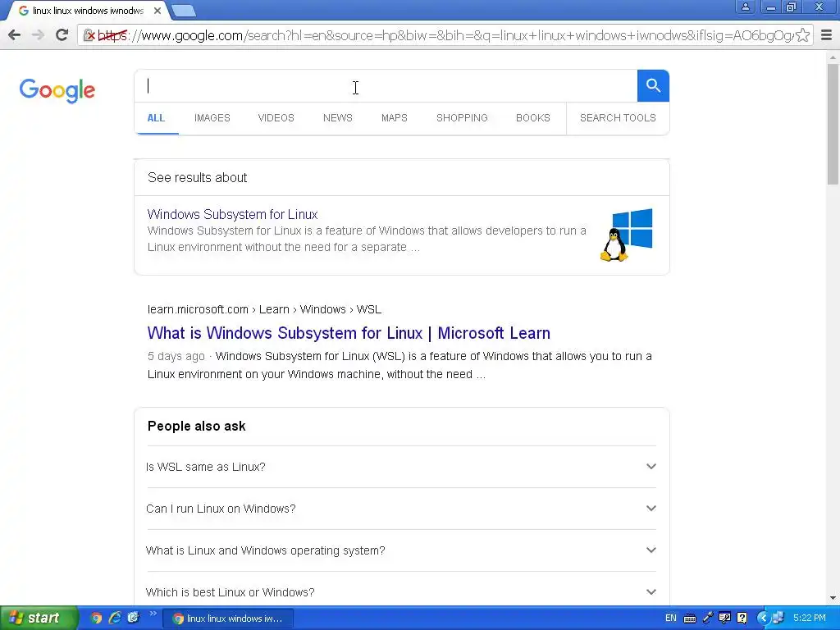The height and width of the screenshot is (630, 840).
Task: Expand 'Can I run Linux on Windows?' question
Action: click(401, 509)
